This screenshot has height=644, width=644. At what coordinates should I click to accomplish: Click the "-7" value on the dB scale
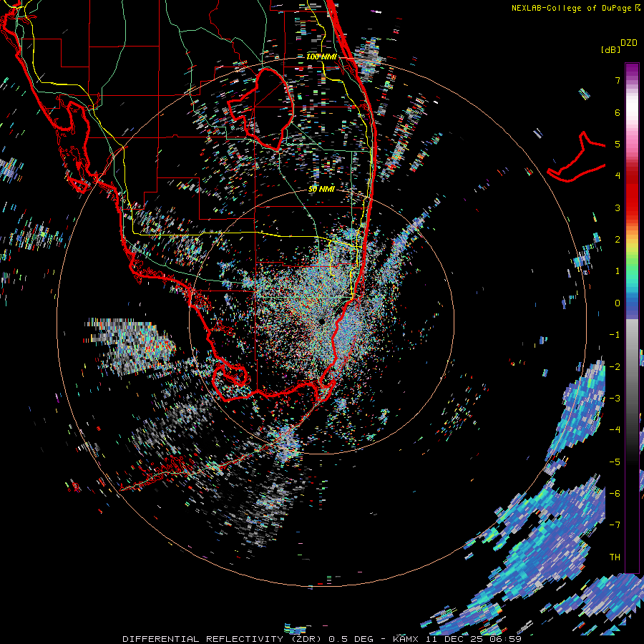[615, 525]
